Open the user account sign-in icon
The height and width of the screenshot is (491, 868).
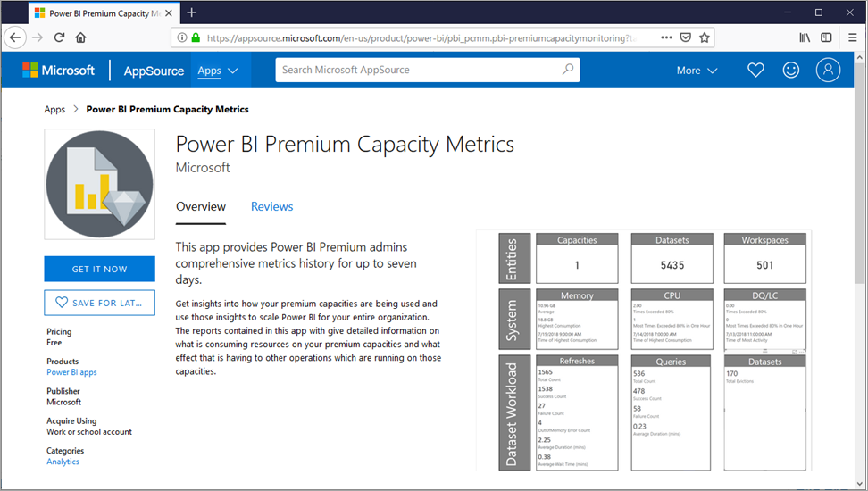point(828,71)
